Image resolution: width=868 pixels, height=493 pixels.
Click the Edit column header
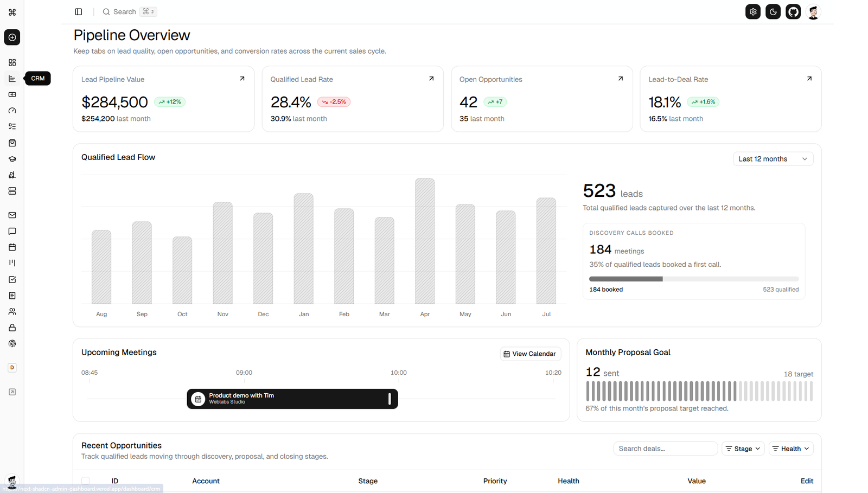pos(807,481)
